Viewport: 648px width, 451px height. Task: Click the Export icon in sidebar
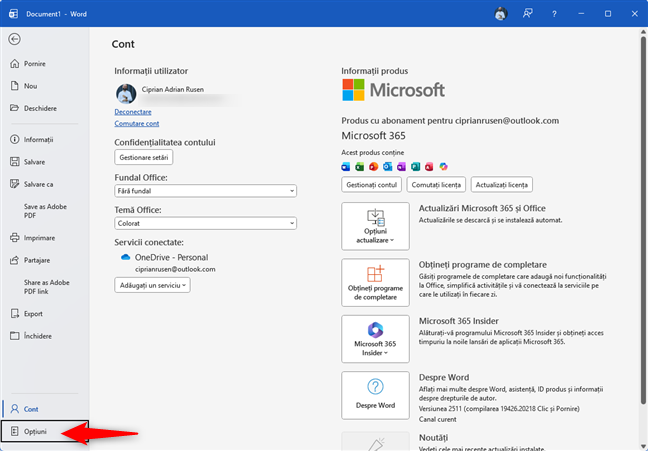click(14, 313)
